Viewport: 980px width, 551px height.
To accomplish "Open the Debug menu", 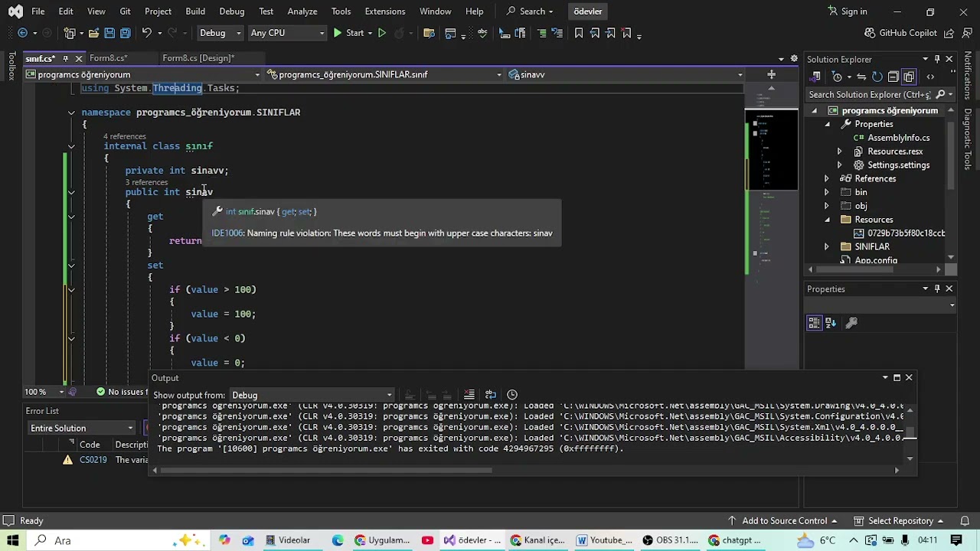I will click(x=232, y=11).
